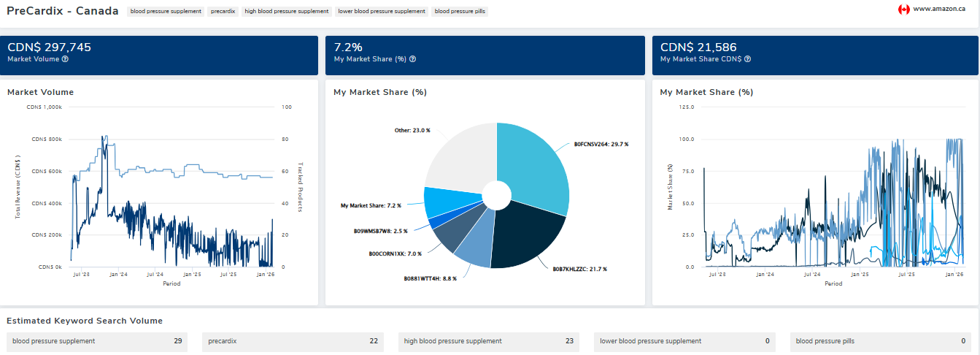This screenshot has height=355, width=980.
Task: Click the help icon beside Market Volume
Action: 66,59
